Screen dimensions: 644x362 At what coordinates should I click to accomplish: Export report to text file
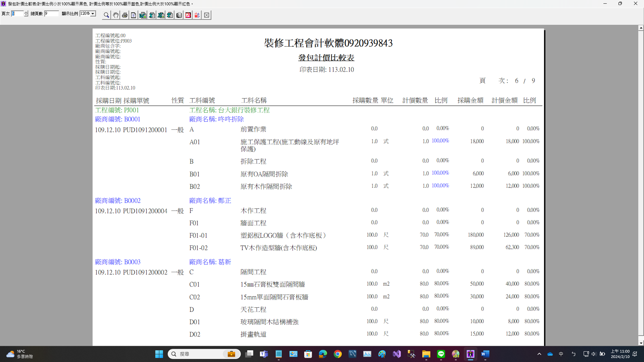[170, 15]
